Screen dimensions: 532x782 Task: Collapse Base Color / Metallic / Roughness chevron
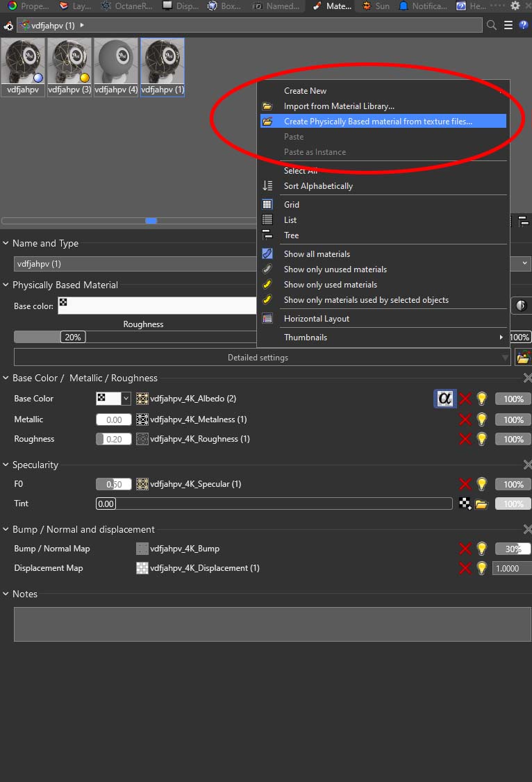tap(6, 378)
